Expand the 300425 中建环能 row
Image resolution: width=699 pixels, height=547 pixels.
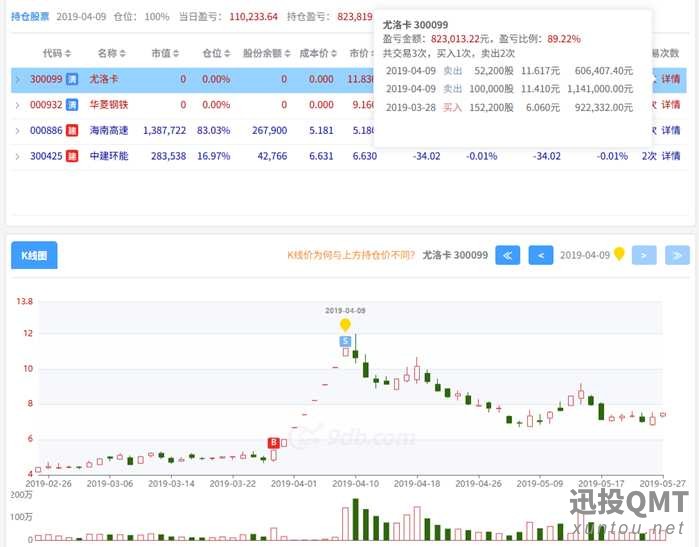(x=17, y=156)
